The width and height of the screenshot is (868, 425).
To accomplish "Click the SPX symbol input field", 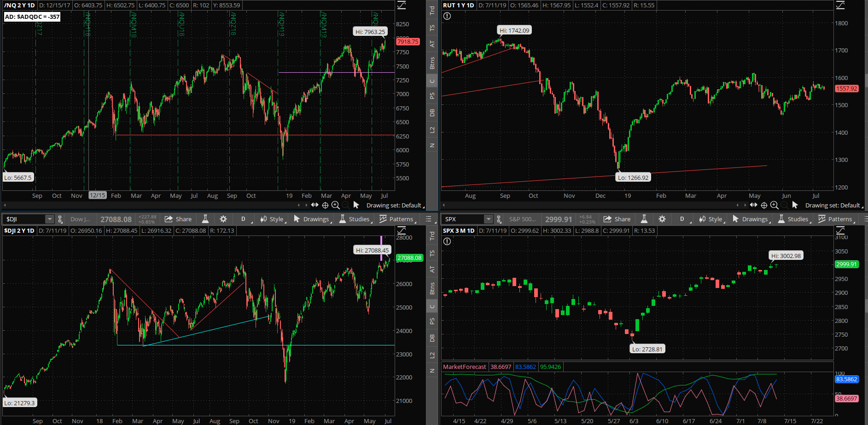I will pos(463,219).
